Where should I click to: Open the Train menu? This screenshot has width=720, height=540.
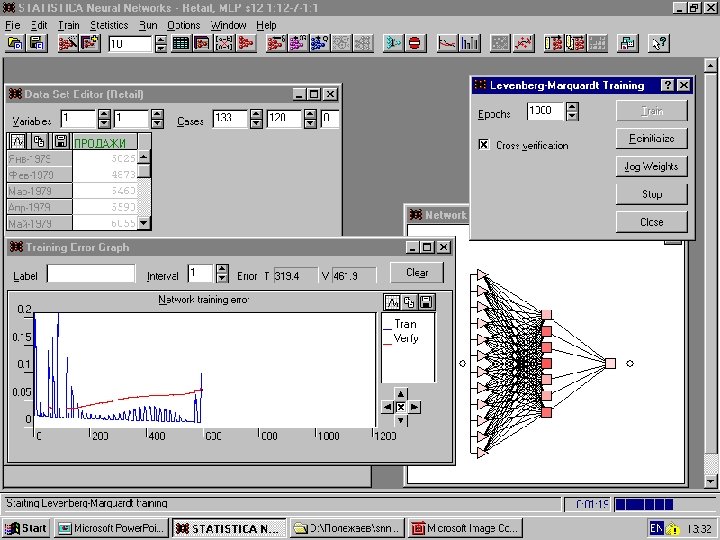point(68,25)
